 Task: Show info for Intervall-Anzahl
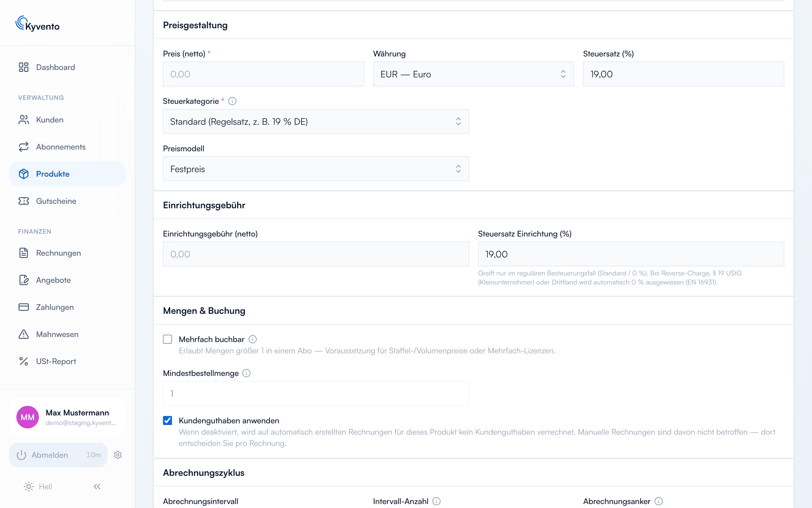(436, 501)
